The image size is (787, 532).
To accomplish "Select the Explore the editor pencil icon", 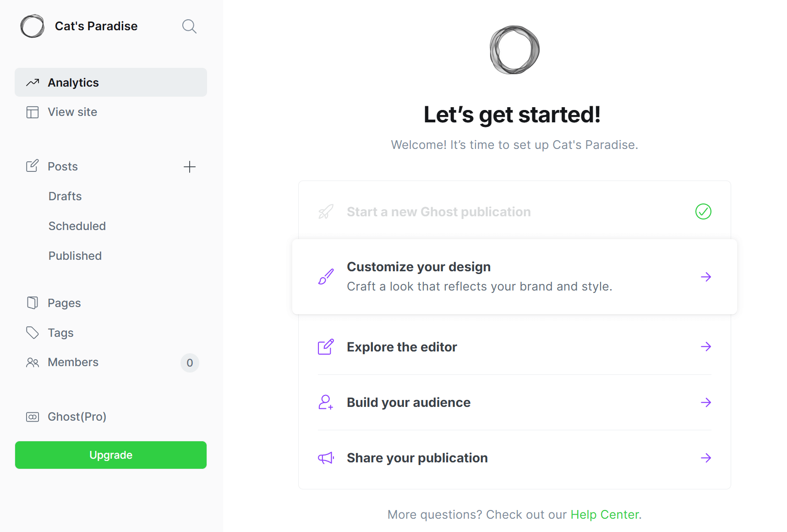I will tap(325, 347).
